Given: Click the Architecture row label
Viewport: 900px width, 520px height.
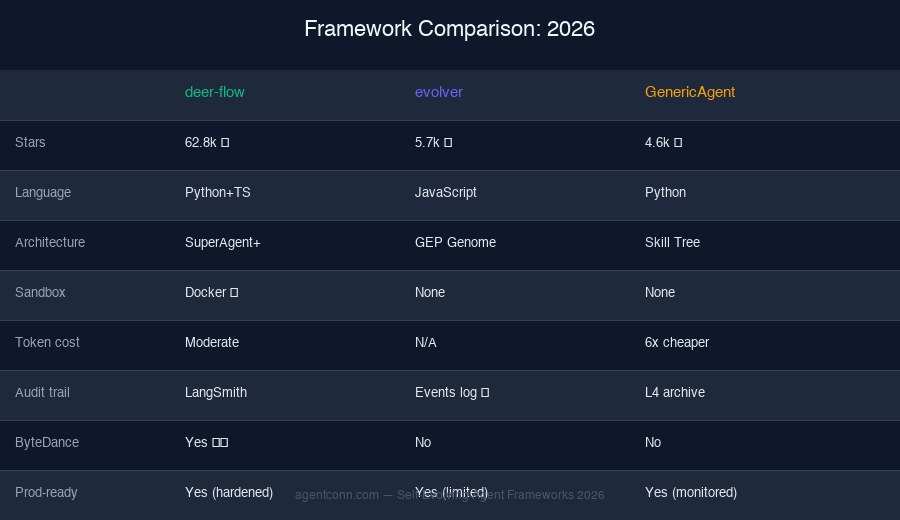Looking at the screenshot, I should tap(50, 242).
